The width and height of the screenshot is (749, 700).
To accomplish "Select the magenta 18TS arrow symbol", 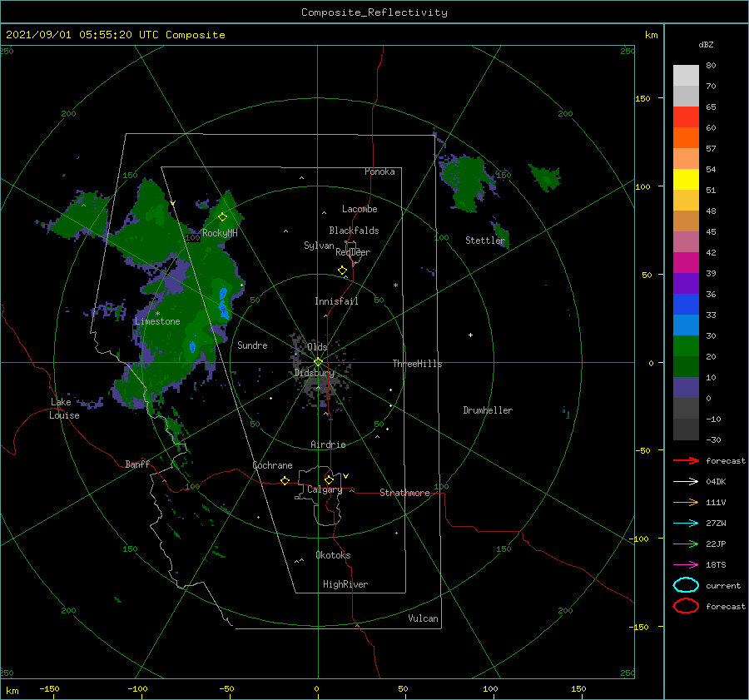I will (686, 565).
